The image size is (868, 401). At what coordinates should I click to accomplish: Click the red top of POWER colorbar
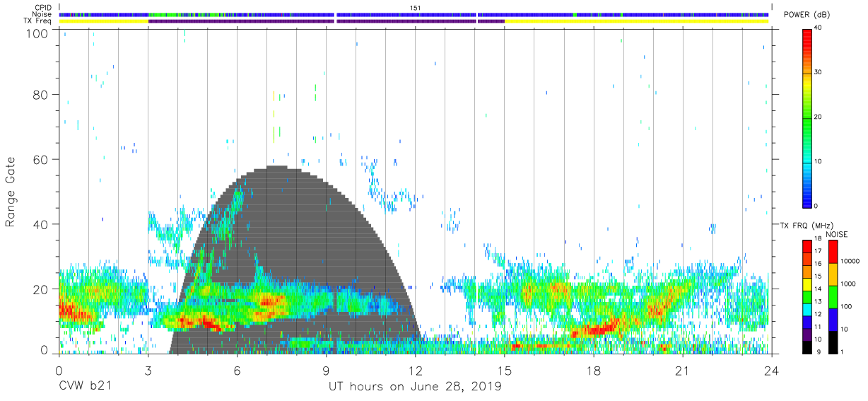point(808,35)
